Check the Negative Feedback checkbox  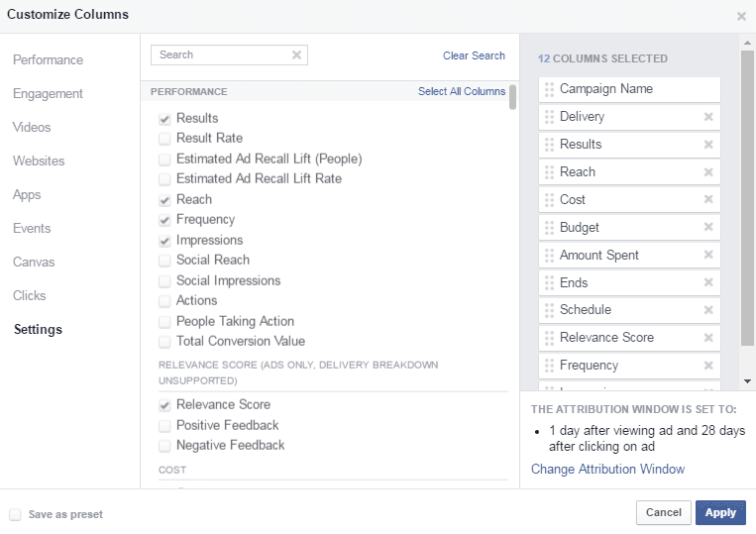pos(164,446)
